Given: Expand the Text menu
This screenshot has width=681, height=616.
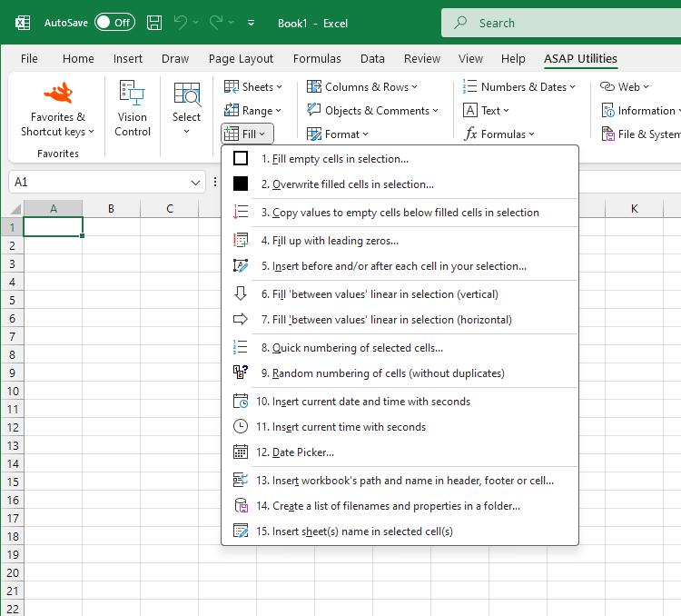Looking at the screenshot, I should [x=486, y=111].
